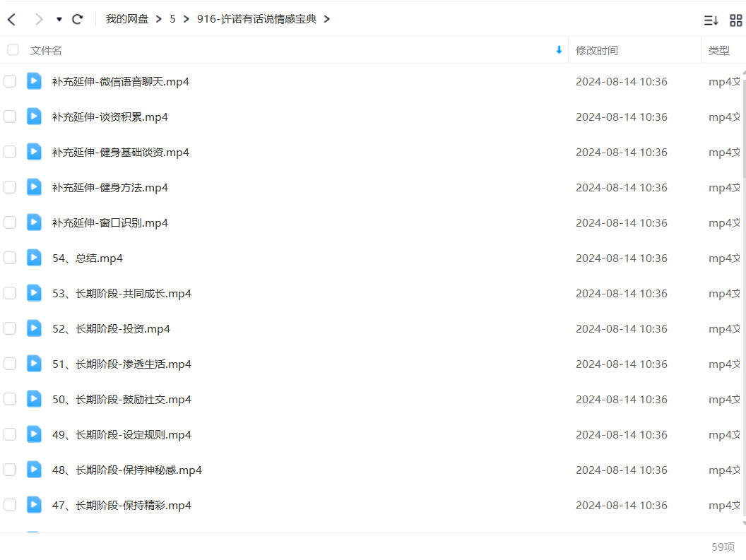Select file name 50、长期阶段-鼓励社交.mp4

click(x=122, y=400)
